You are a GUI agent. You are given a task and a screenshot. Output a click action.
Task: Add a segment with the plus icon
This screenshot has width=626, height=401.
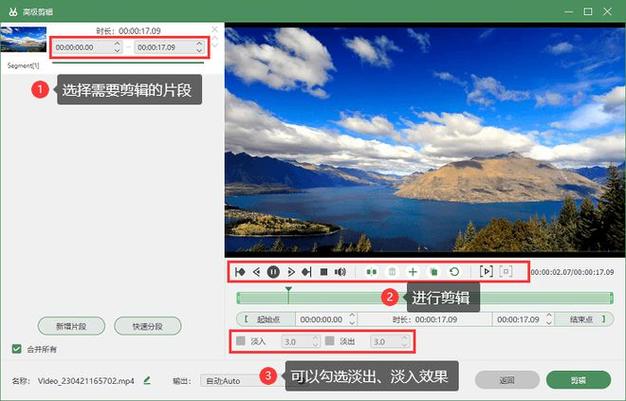pos(413,272)
